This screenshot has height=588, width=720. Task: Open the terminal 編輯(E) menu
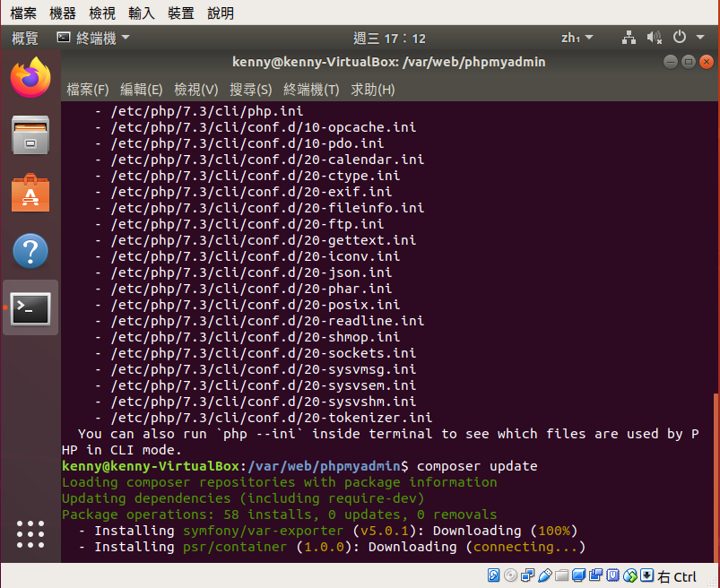point(142,90)
